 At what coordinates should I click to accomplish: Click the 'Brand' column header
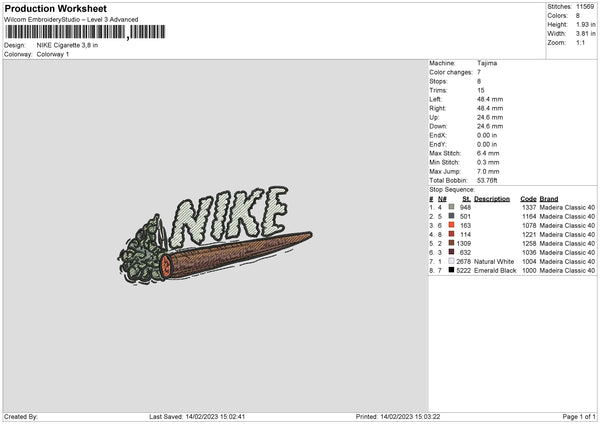(x=549, y=199)
